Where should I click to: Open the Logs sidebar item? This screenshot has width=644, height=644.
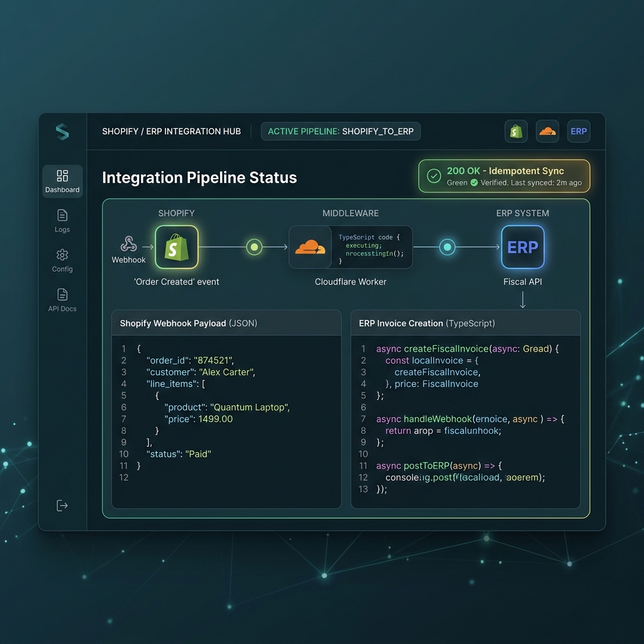coord(62,221)
